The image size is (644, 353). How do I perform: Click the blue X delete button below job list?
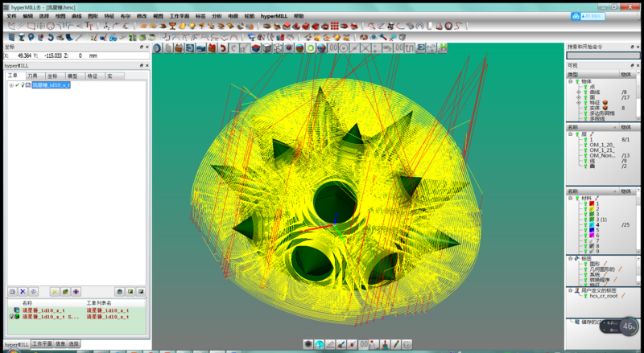(23, 291)
